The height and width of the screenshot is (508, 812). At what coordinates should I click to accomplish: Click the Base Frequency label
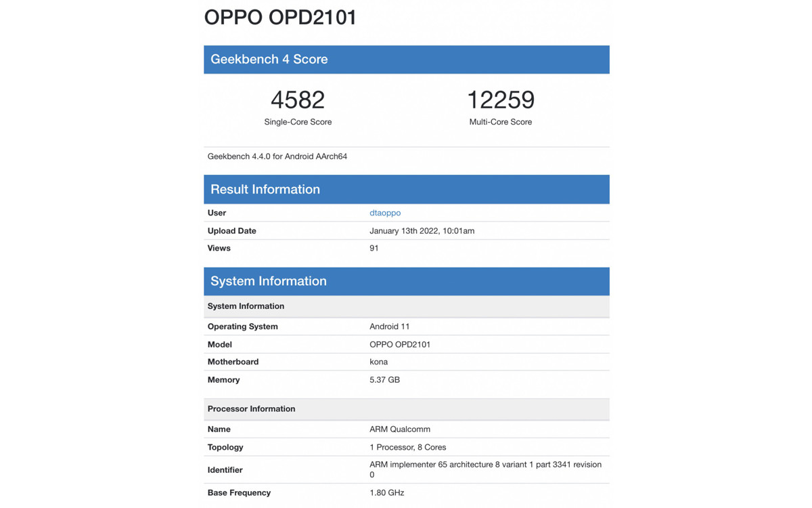(240, 493)
